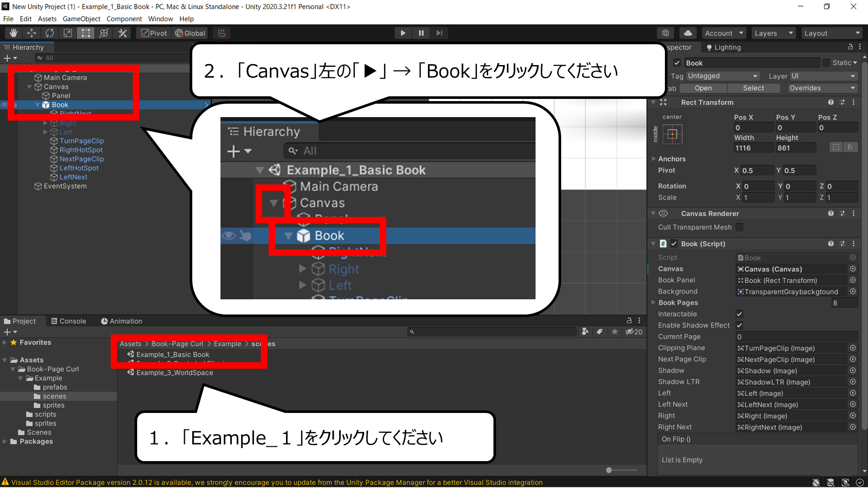Open the Tag Untagged dropdown
868x488 pixels.
coord(723,76)
